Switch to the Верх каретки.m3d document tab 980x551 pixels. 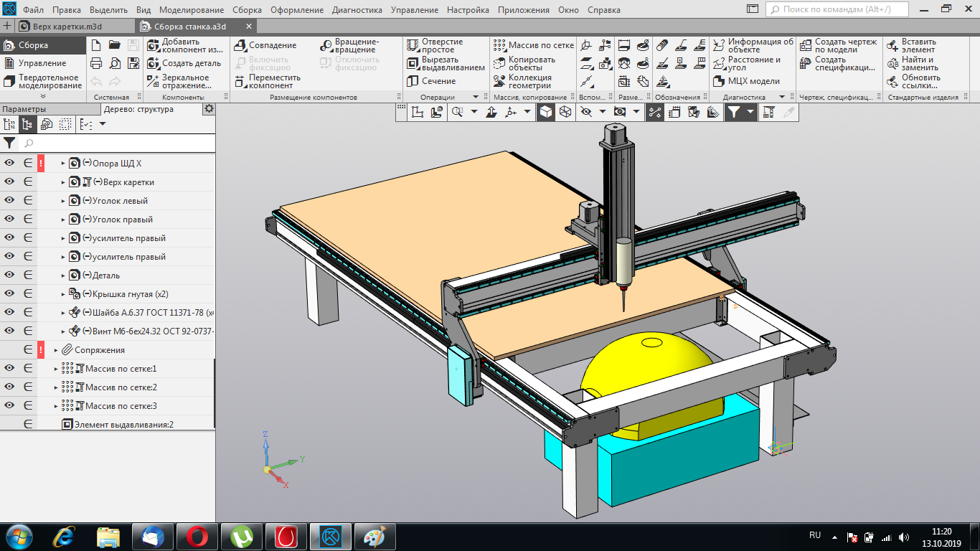[68, 26]
